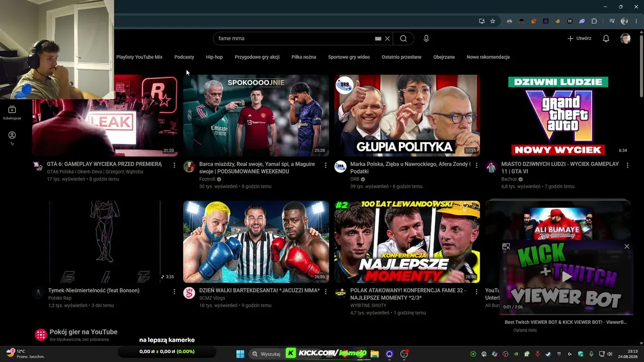Select the Obejrzane chip
Screen dimensions: 644x362
[x=444, y=57]
